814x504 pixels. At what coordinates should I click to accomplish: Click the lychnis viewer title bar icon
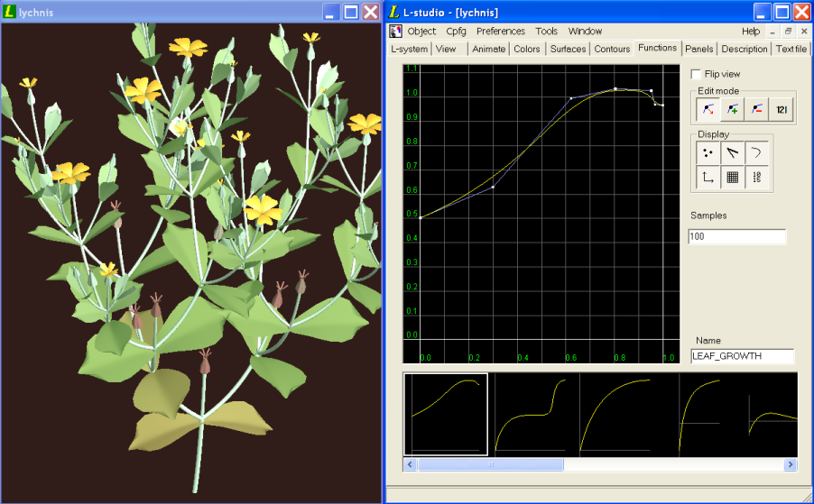point(9,12)
